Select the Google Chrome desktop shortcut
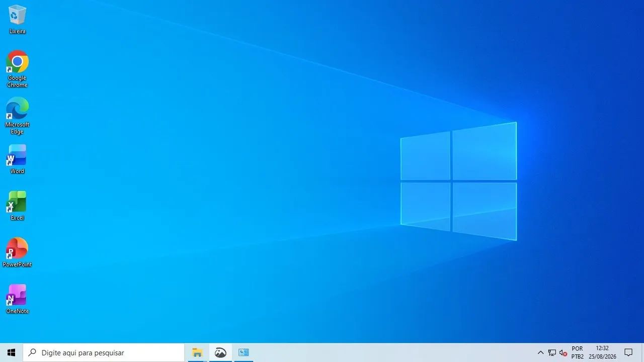Screen dimensions: 644x362 pos(17,69)
